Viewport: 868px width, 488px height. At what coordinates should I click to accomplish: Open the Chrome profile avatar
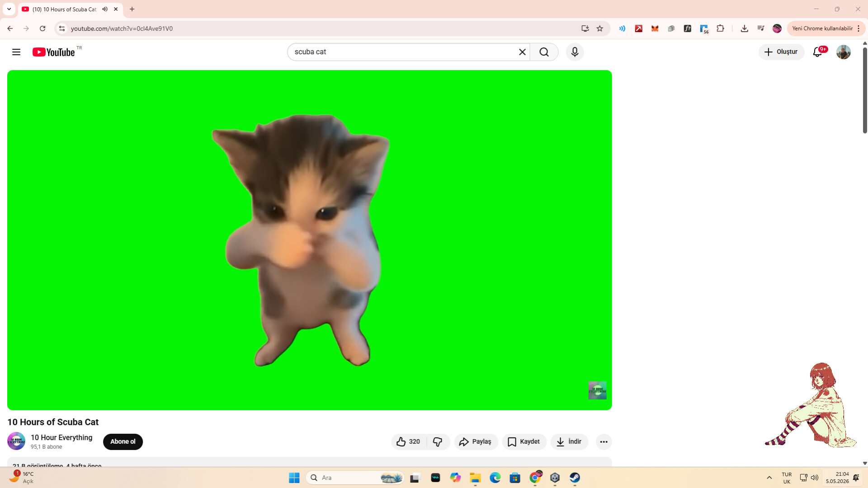coord(777,28)
